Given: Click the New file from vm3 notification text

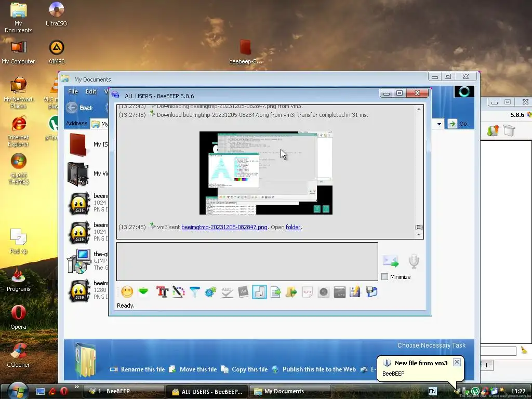Looking at the screenshot, I should 421,363.
